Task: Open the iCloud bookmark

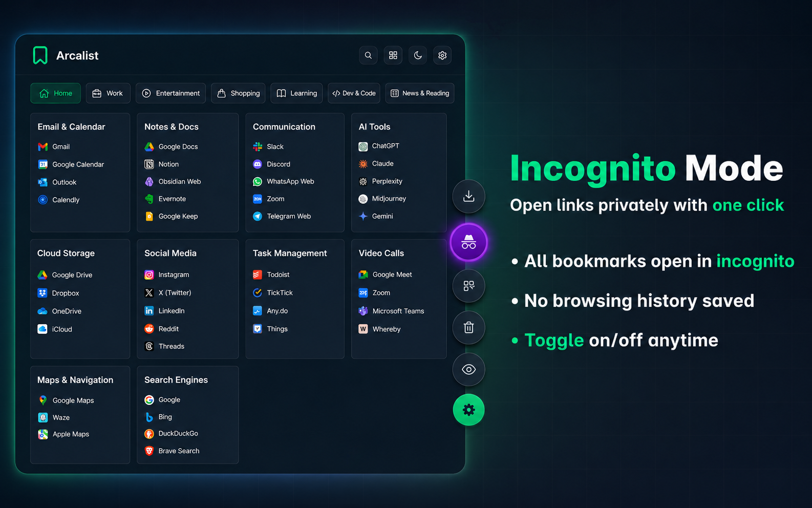Action: click(x=55, y=329)
